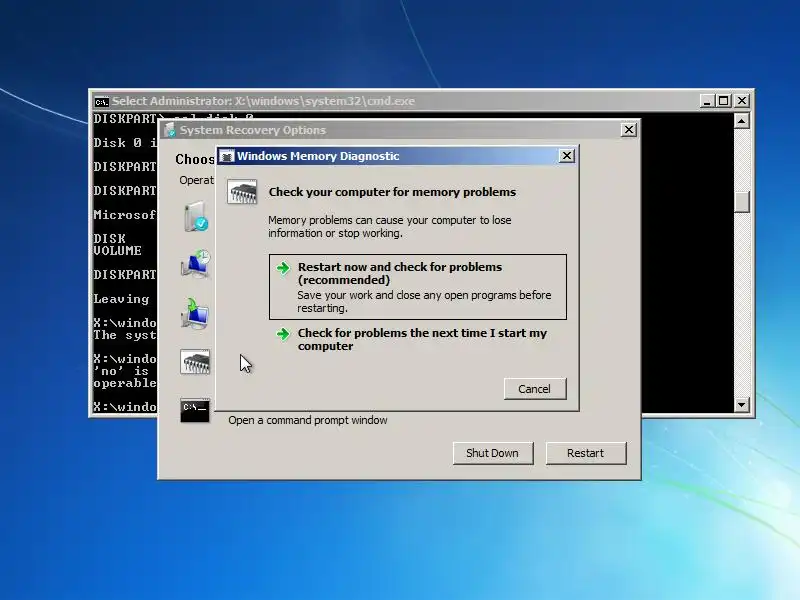
Task: Click the 'Memory problems can cause your computer' text
Action: [390, 227]
